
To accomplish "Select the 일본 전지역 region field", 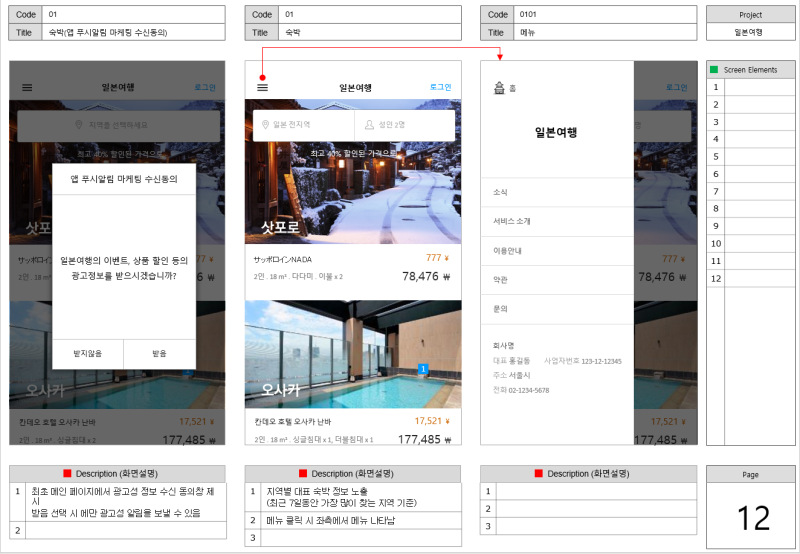I will [x=304, y=125].
